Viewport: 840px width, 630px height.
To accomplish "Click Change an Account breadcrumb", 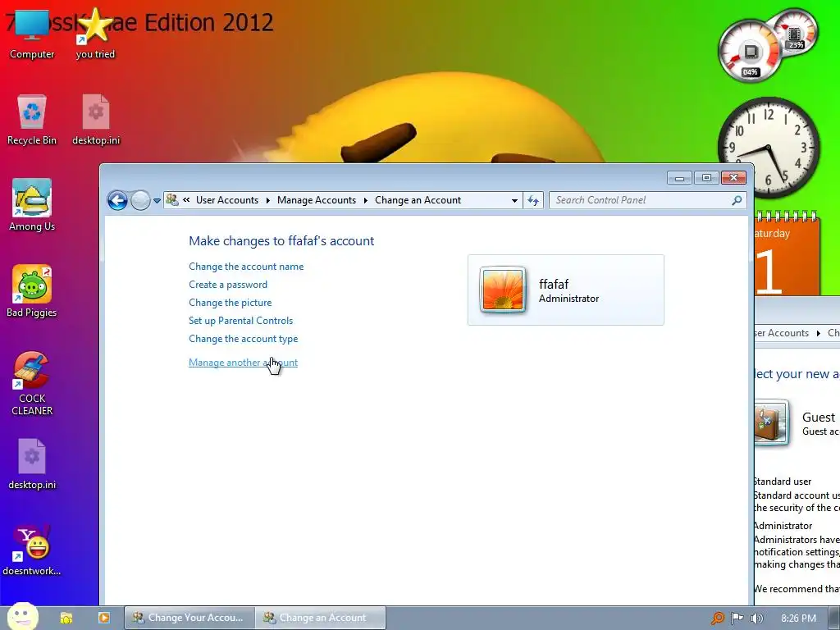I will pos(418,200).
